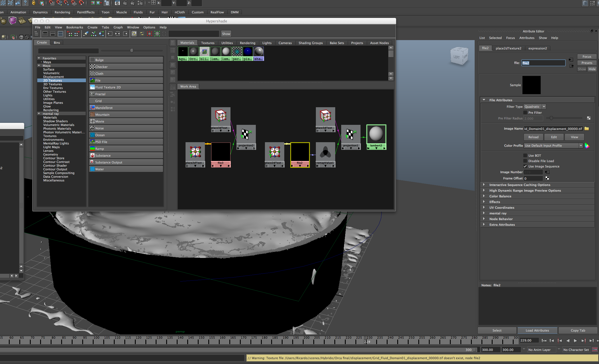Enable the Pre Filter checkbox
Image resolution: width=599 pixels, height=364 pixels.
[x=525, y=113]
